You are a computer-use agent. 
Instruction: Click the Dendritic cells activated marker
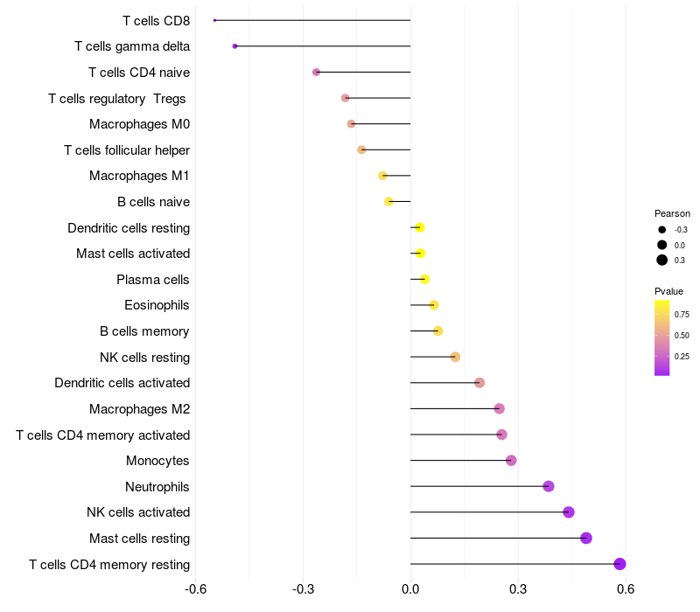coord(479,383)
